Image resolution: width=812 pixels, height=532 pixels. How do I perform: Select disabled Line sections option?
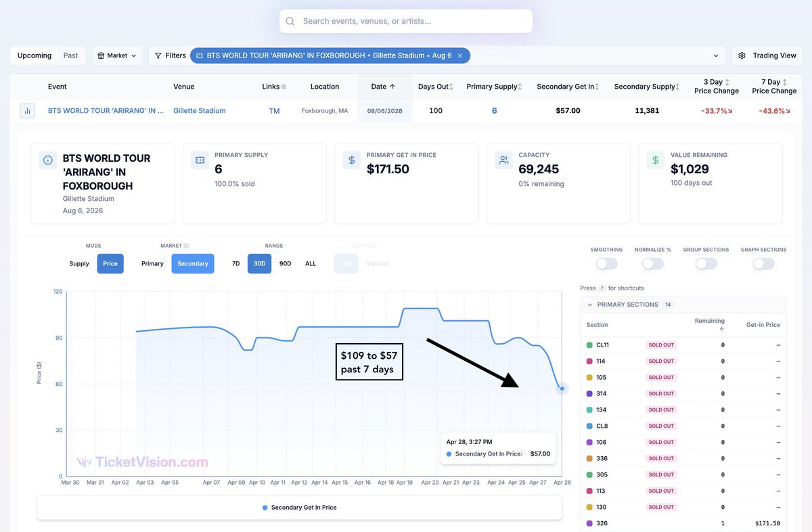point(346,263)
